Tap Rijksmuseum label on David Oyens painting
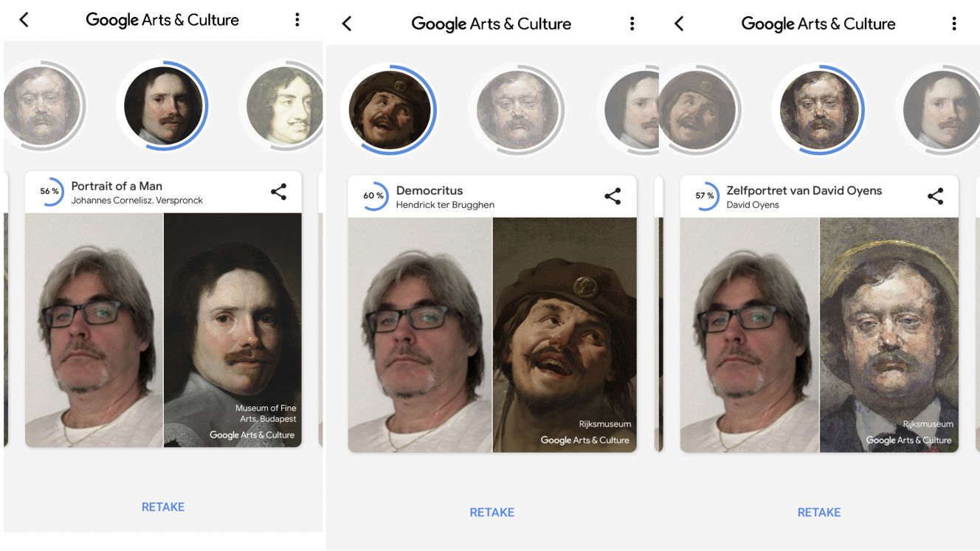Viewport: 980px width, 551px height. point(928,424)
